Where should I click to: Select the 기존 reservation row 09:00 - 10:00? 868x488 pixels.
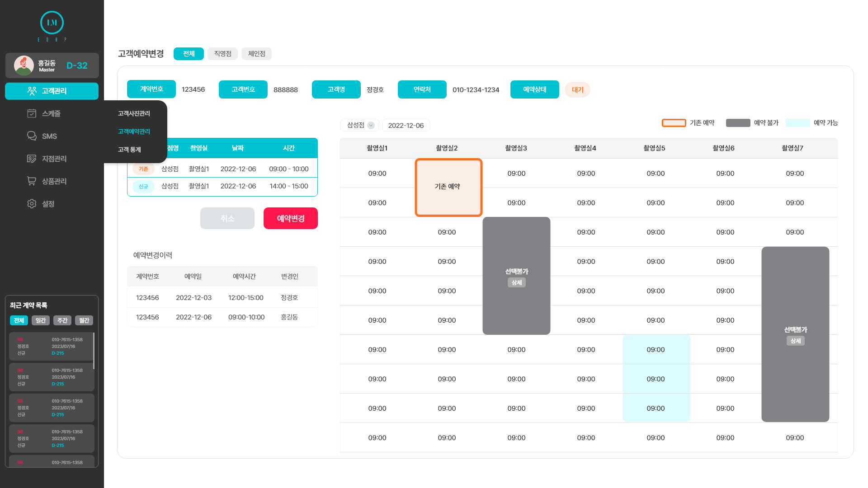222,169
